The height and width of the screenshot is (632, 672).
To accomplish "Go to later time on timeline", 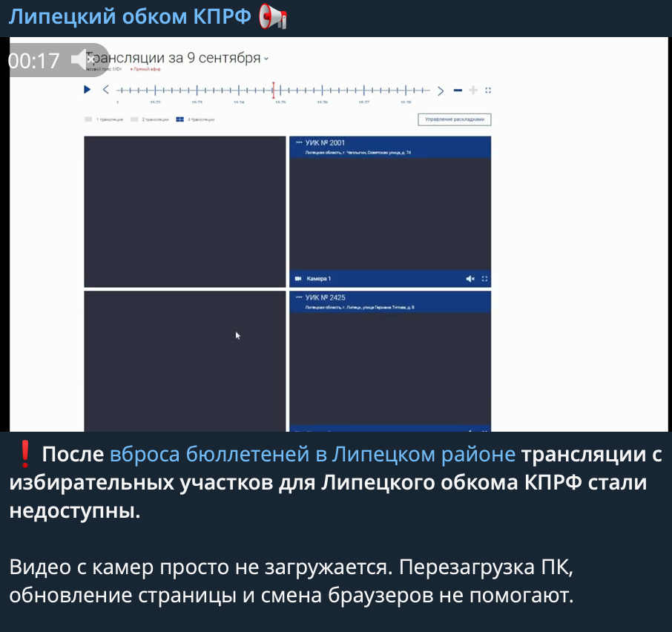I will (x=441, y=90).
